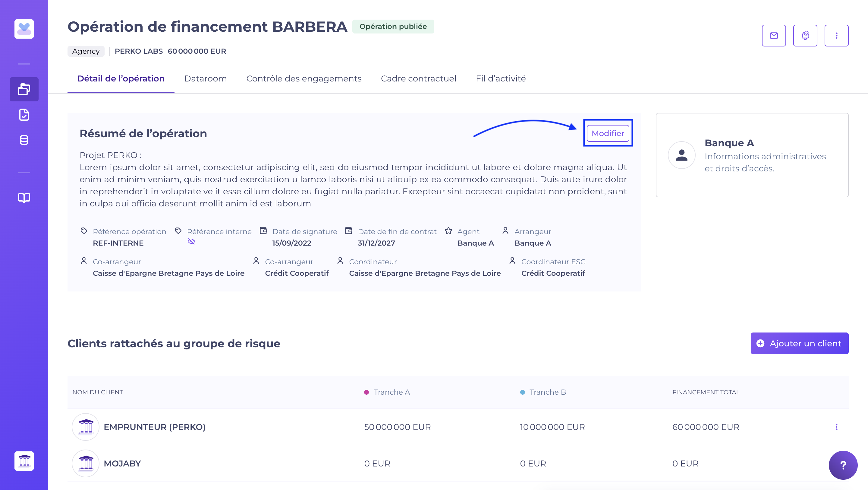The width and height of the screenshot is (868, 490).
Task: Click Ajouter un client button
Action: 799,343
